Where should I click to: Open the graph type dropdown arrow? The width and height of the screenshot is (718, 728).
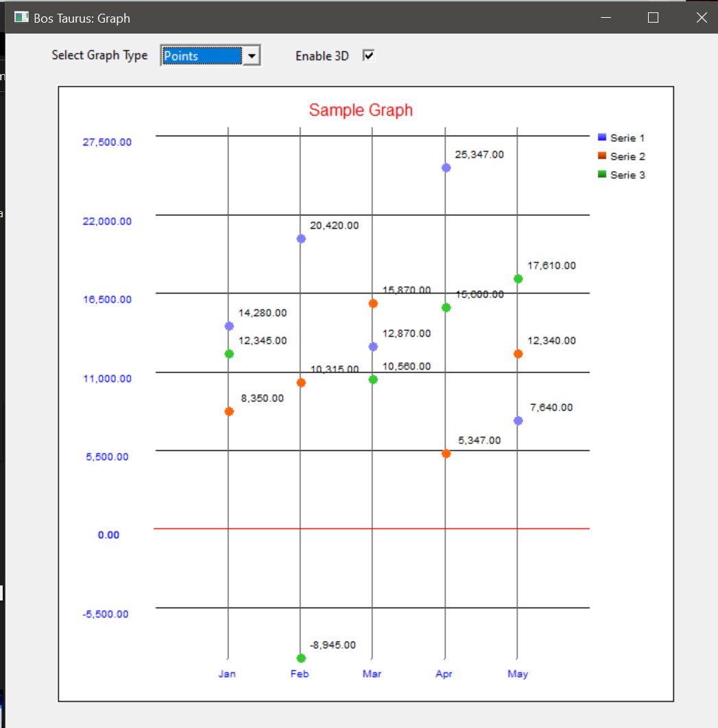[x=252, y=56]
